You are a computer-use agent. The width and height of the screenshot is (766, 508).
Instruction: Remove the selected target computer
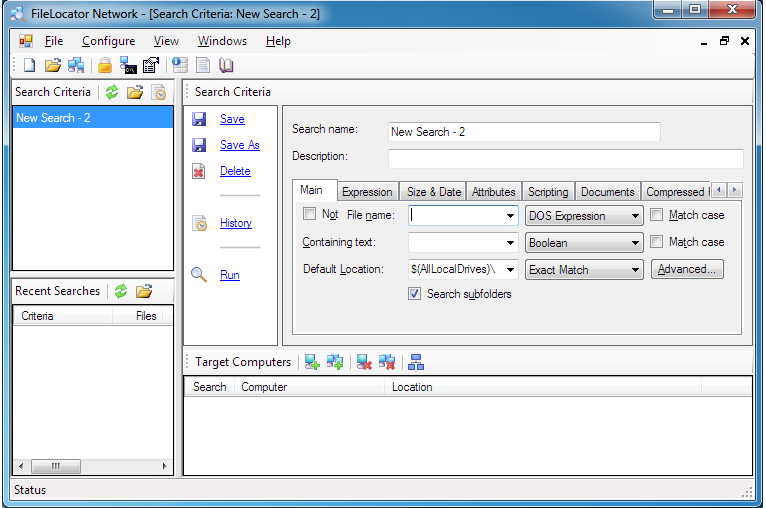pos(364,362)
